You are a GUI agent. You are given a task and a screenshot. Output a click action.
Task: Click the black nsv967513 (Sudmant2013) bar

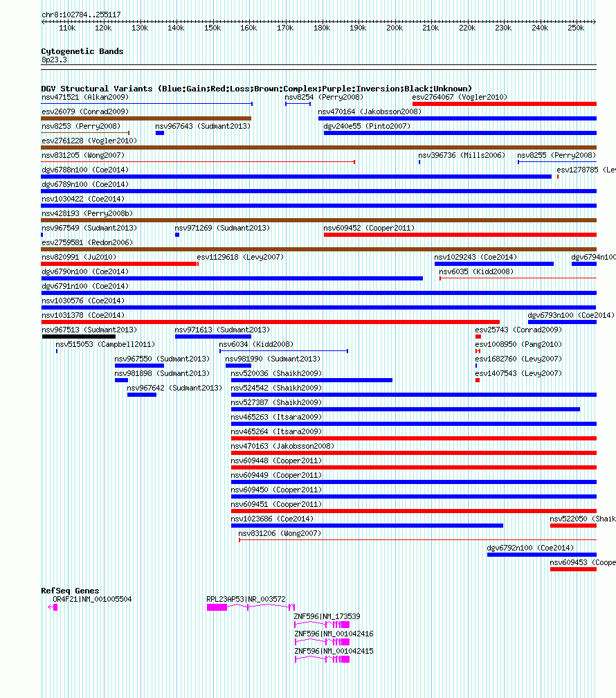79,337
